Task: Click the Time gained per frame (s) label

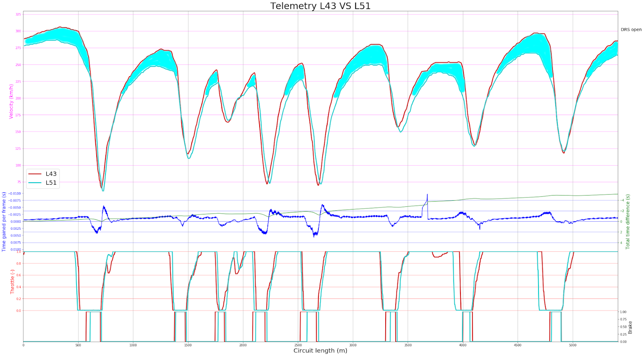Action: tap(4, 222)
